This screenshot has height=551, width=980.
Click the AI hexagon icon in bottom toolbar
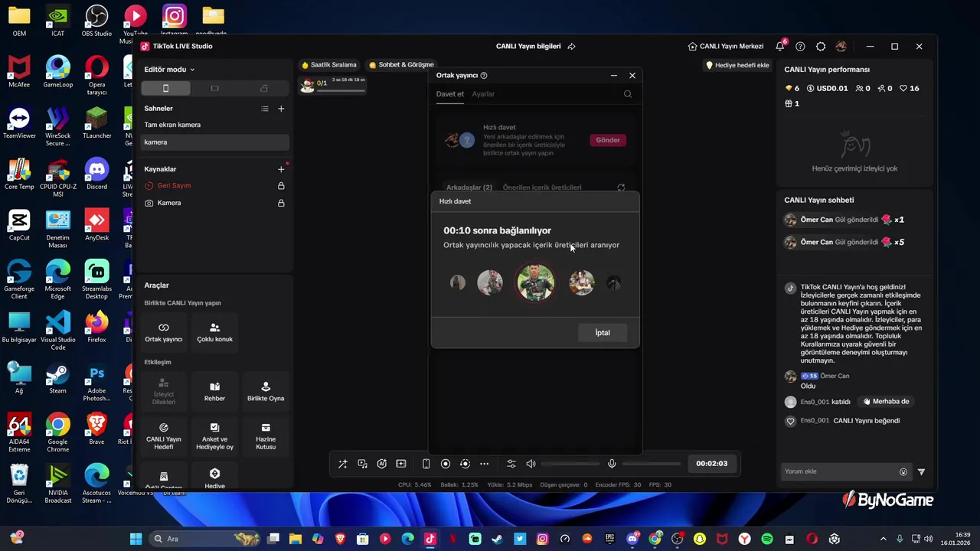click(x=381, y=464)
